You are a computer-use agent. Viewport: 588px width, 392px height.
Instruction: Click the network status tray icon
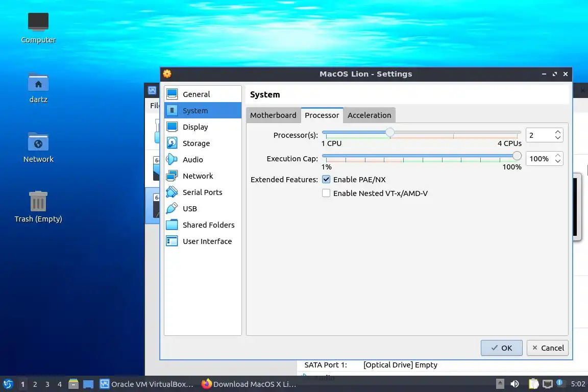coord(548,384)
